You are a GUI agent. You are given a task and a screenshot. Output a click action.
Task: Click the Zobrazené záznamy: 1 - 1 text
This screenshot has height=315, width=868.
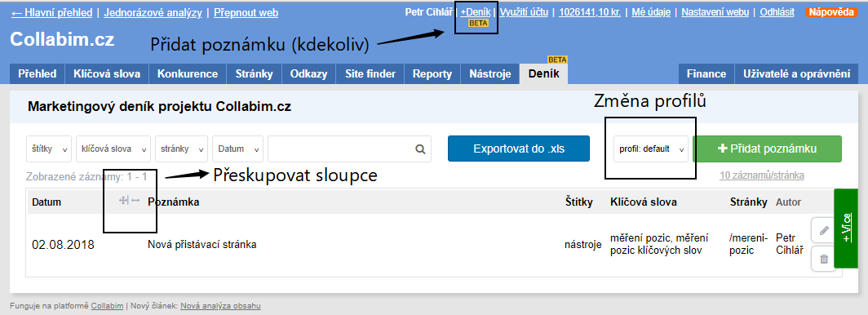click(86, 177)
